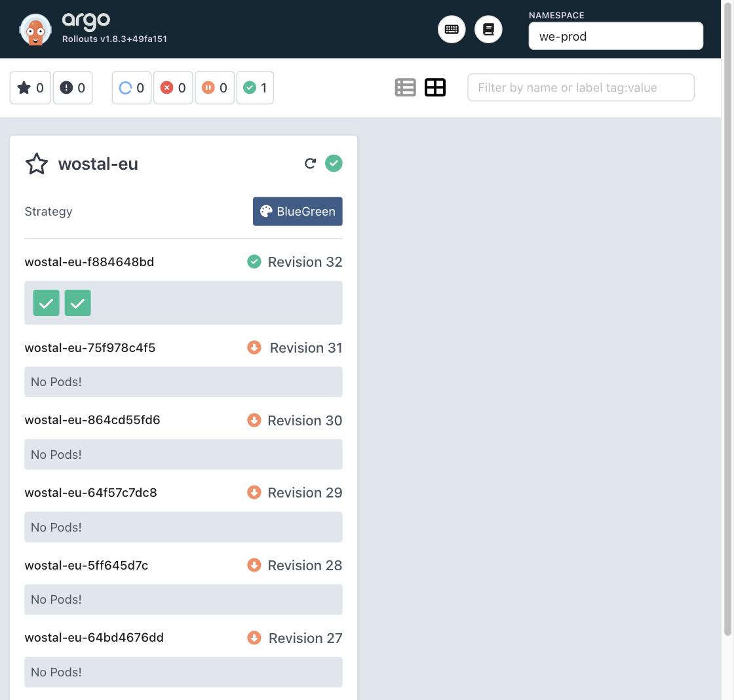
Task: Switch to grid view layout
Action: tap(435, 88)
